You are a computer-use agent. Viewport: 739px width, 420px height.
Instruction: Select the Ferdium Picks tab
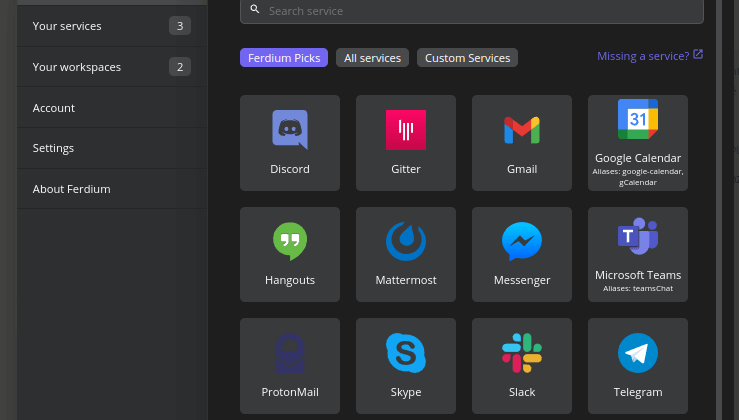click(x=284, y=58)
